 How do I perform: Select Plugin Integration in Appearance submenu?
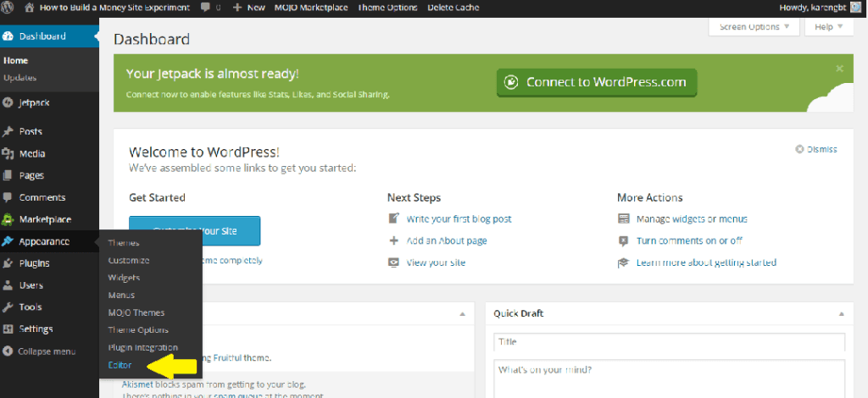(x=142, y=348)
